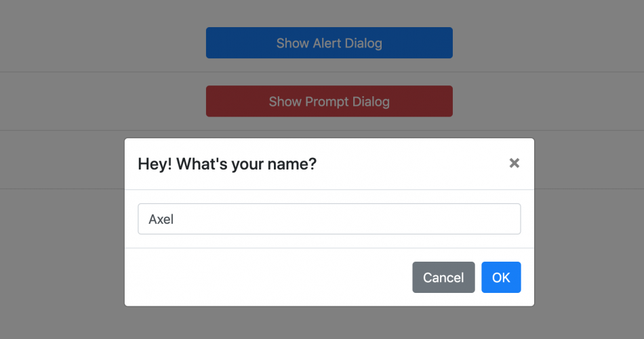
Task: Click the dialog title text
Action: 227,164
